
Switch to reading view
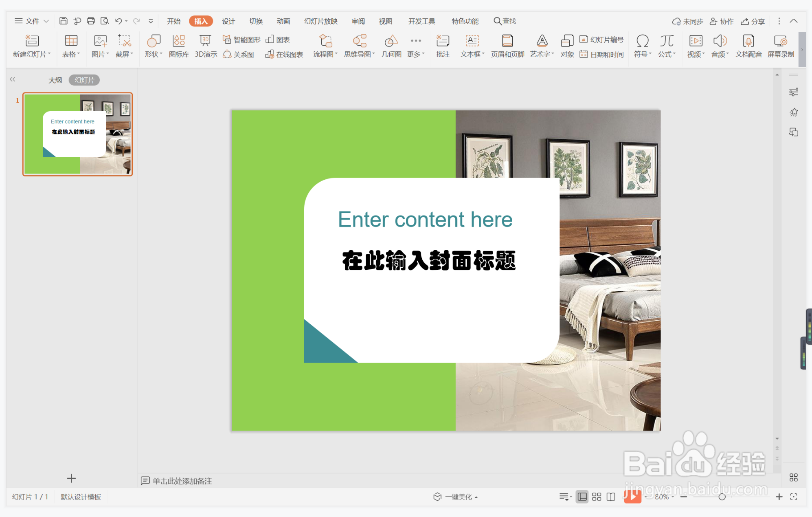coord(611,497)
